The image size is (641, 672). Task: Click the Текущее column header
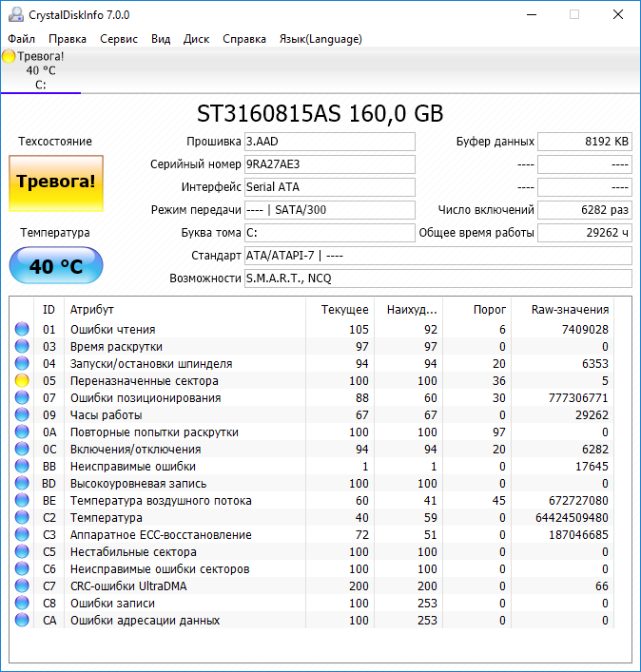point(340,310)
